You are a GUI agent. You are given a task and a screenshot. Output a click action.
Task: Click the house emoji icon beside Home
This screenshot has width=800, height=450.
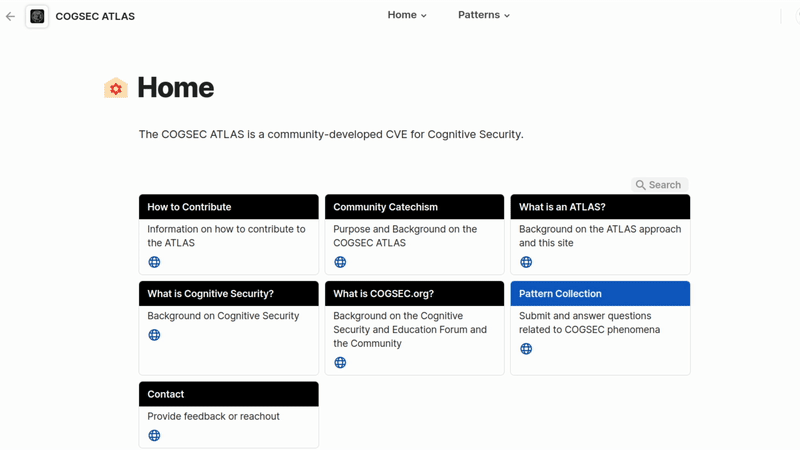116,88
